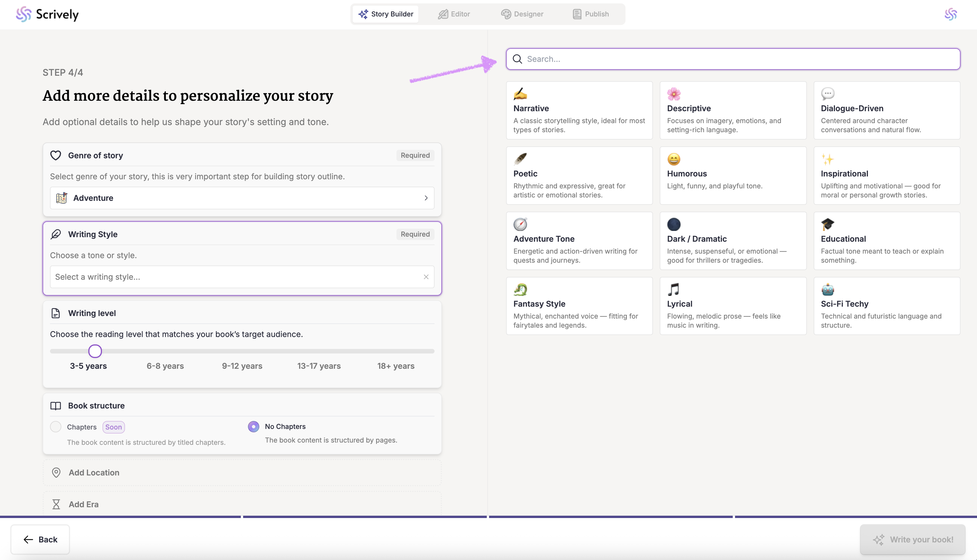Select the Fantasy Style dragon card
Viewport: 977px width, 560px height.
coord(579,306)
